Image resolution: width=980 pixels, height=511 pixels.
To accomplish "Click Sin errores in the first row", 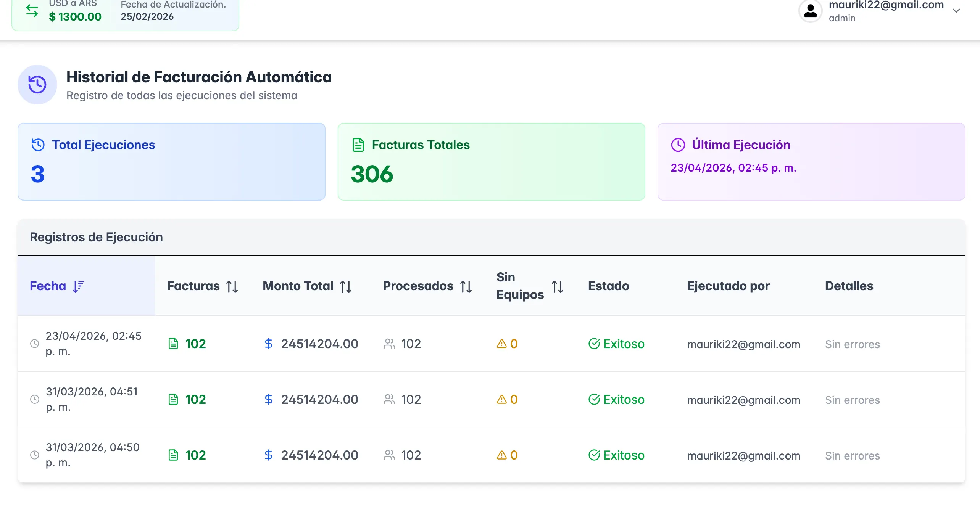I will [x=852, y=344].
